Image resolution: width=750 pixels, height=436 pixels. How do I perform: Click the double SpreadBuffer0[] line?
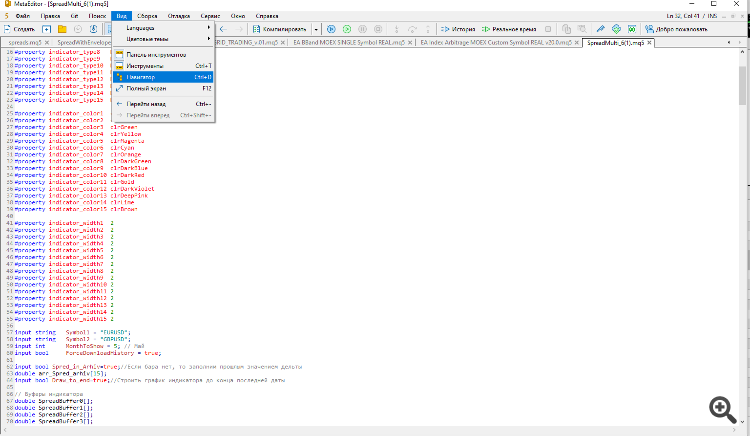click(x=54, y=401)
